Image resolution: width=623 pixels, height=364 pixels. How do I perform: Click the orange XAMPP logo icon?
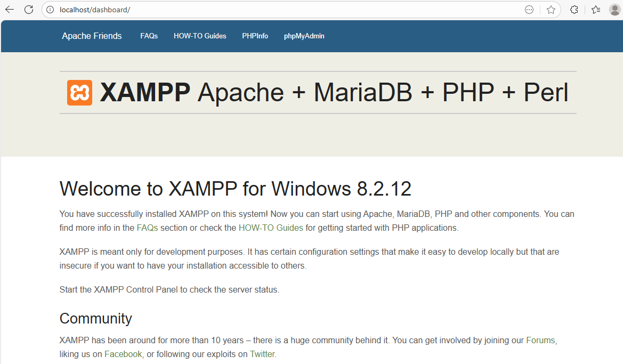coord(79,93)
